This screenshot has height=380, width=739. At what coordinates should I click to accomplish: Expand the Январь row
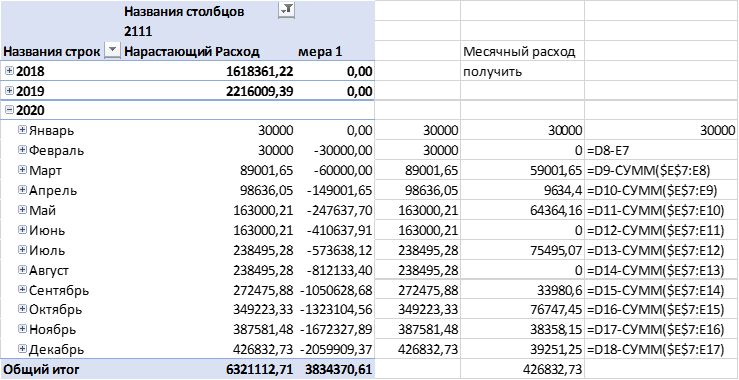(22, 130)
